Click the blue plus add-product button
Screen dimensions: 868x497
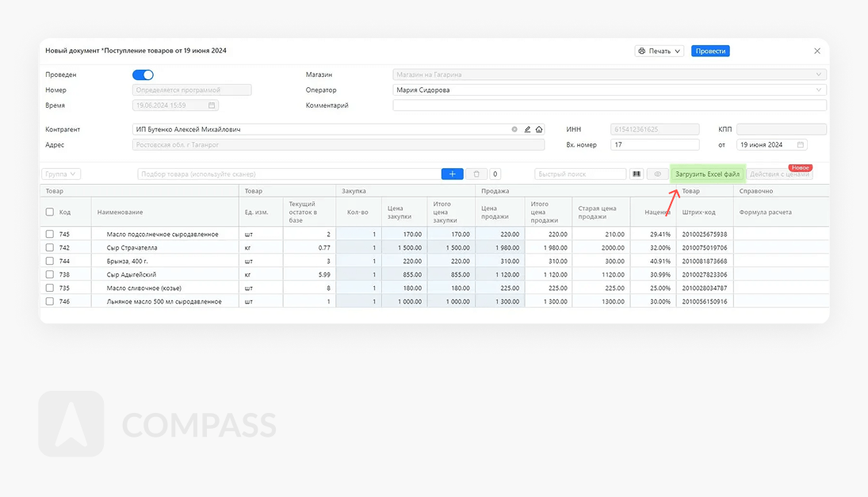click(452, 174)
